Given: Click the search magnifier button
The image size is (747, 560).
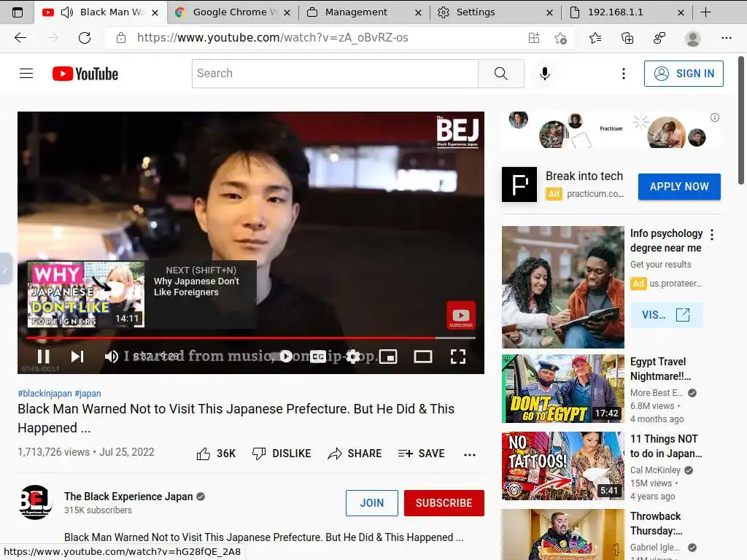Looking at the screenshot, I should point(500,74).
